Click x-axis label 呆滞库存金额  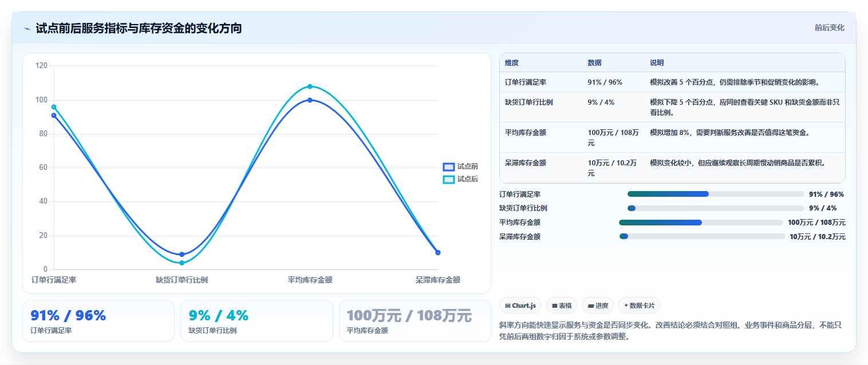coord(438,280)
